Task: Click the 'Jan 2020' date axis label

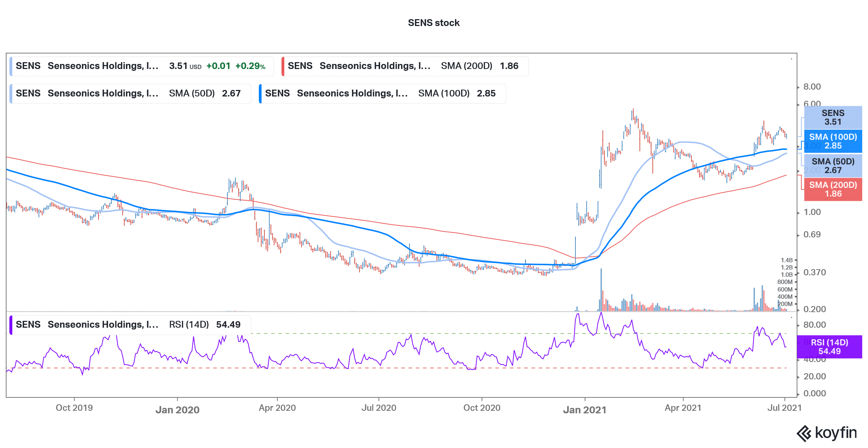Action: [177, 410]
